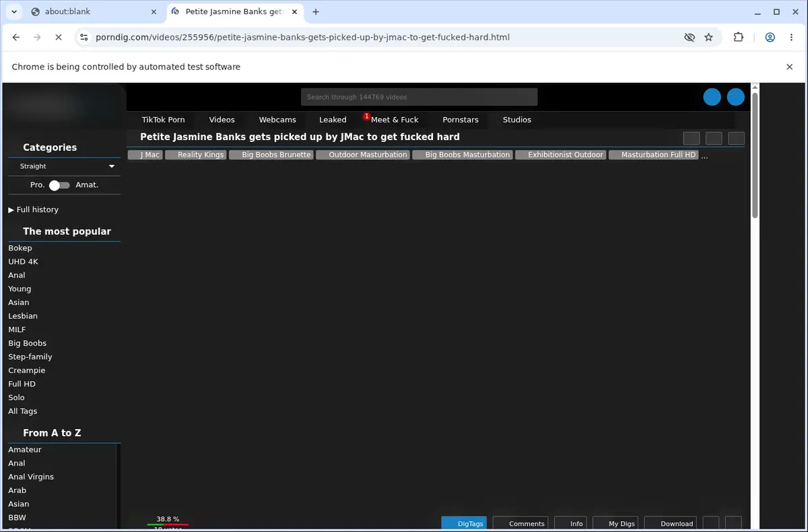Open a new browser tab
The width and height of the screenshot is (808, 532).
[316, 11]
